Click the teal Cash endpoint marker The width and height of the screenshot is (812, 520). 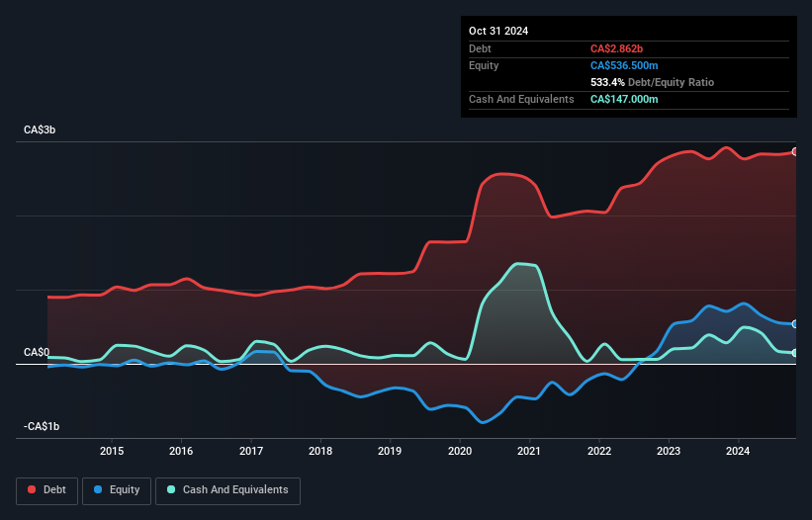point(795,353)
